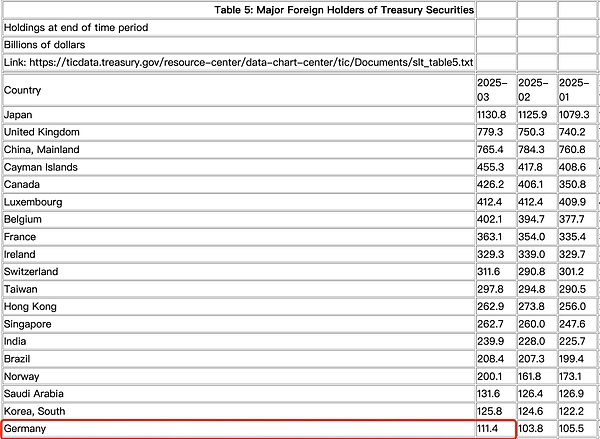This screenshot has height=439, width=600.
Task: Click the Germany cell highlighted in red
Action: click(28, 429)
